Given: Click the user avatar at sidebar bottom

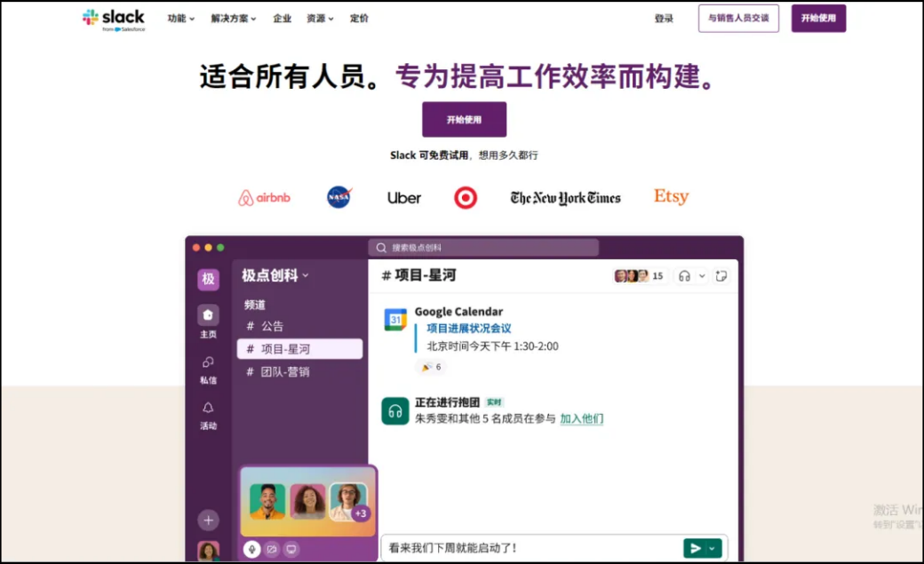Looking at the screenshot, I should [x=208, y=551].
